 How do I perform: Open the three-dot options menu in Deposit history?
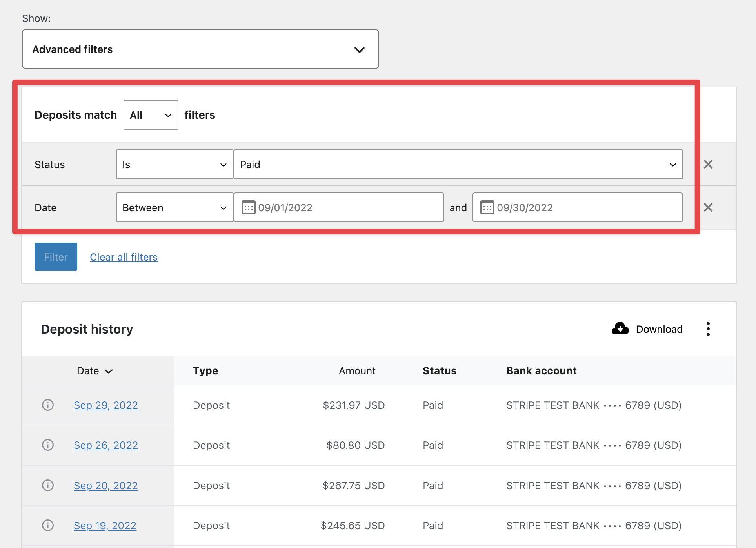[x=708, y=329]
